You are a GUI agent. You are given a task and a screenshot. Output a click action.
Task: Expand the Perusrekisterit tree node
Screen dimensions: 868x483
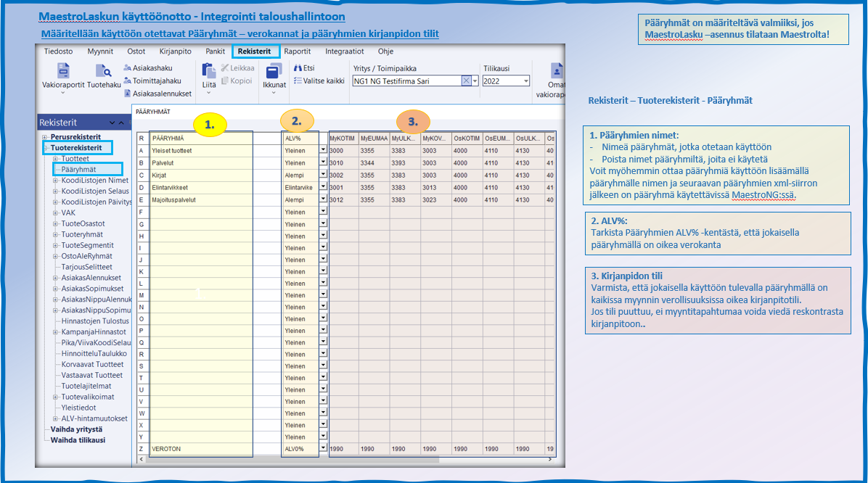(x=45, y=137)
